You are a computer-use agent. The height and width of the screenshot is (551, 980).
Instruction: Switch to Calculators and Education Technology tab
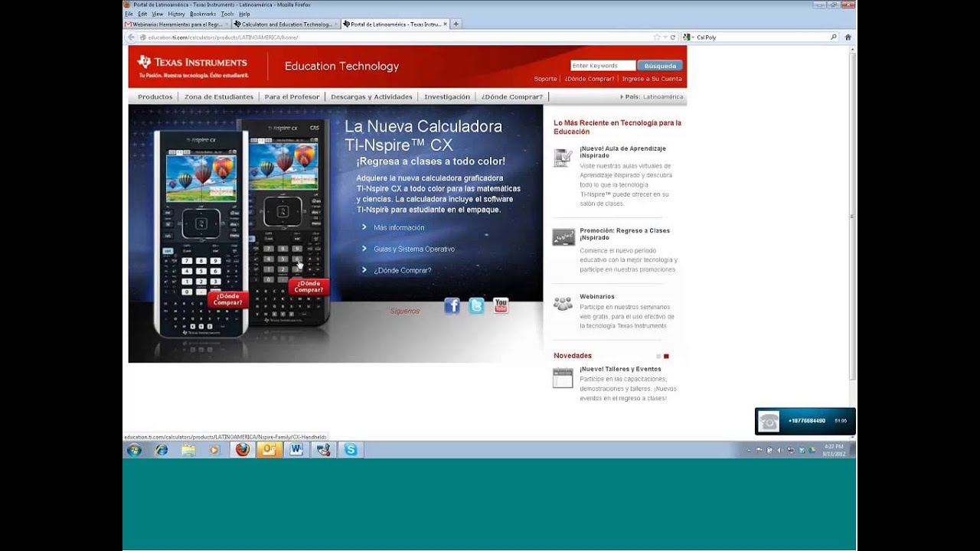tap(286, 24)
